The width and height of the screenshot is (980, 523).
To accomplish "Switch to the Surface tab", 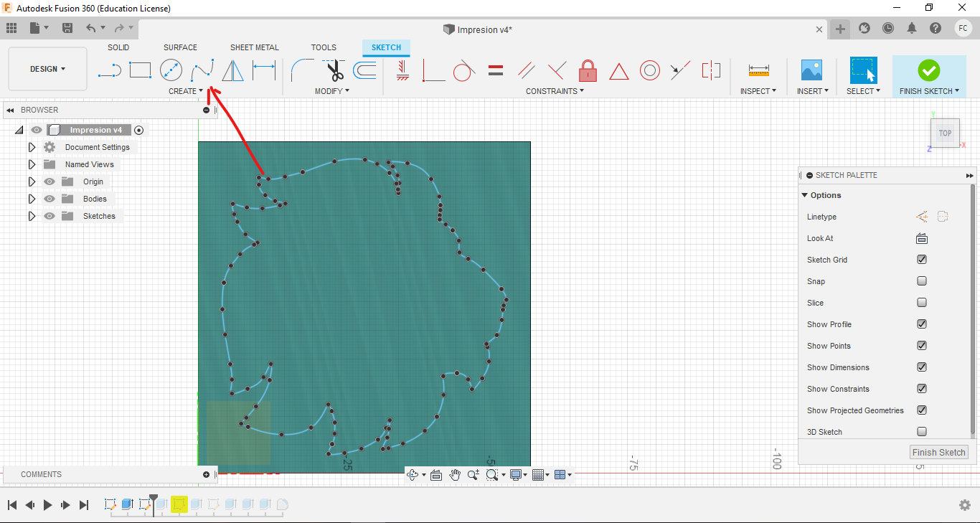I will pos(180,47).
